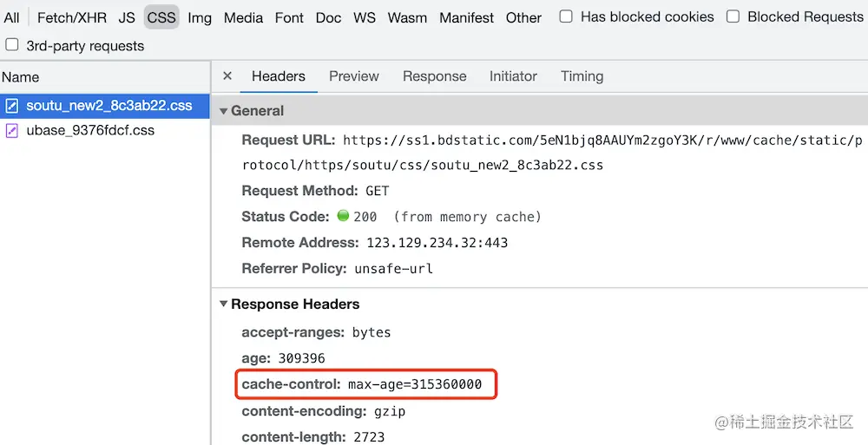Click the cache-control max-age header value

point(415,384)
